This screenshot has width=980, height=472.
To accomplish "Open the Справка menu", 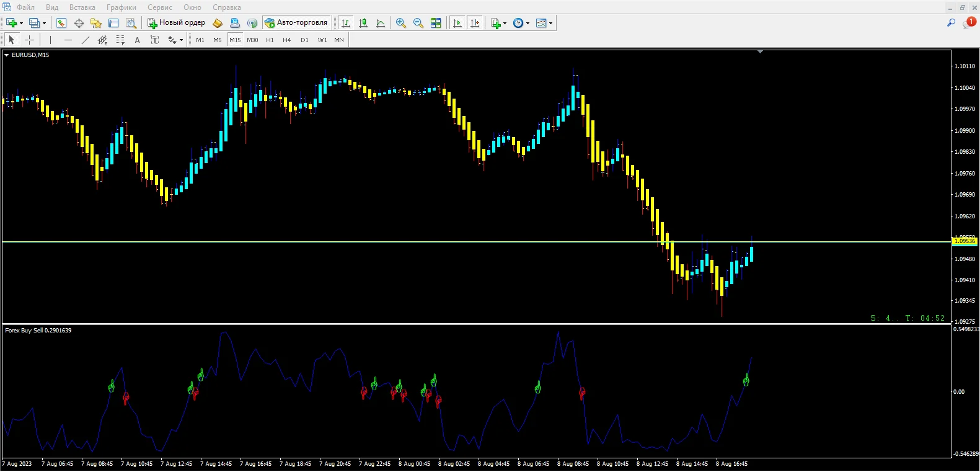I will (x=227, y=7).
